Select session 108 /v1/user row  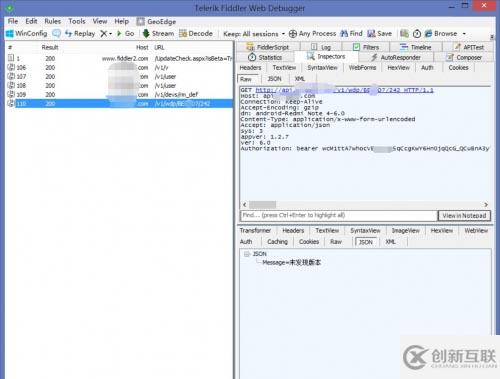tap(120, 85)
